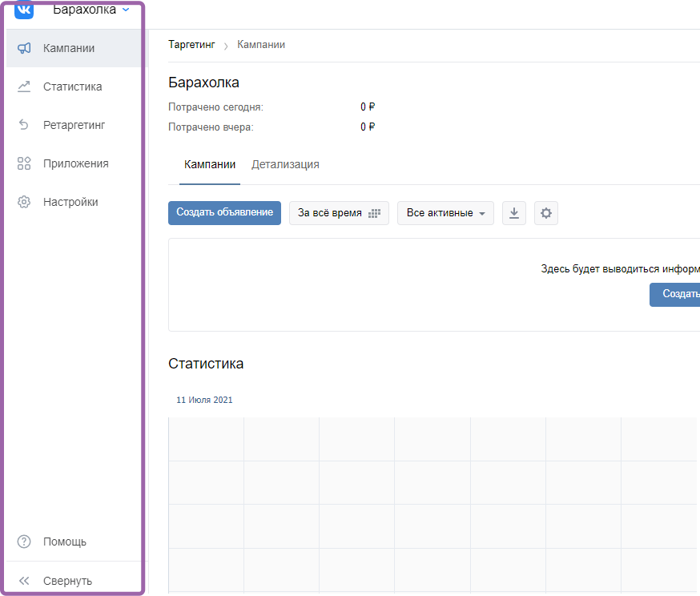Click the Ретаргетинг arrow icon
The image size is (700, 596).
tap(24, 125)
